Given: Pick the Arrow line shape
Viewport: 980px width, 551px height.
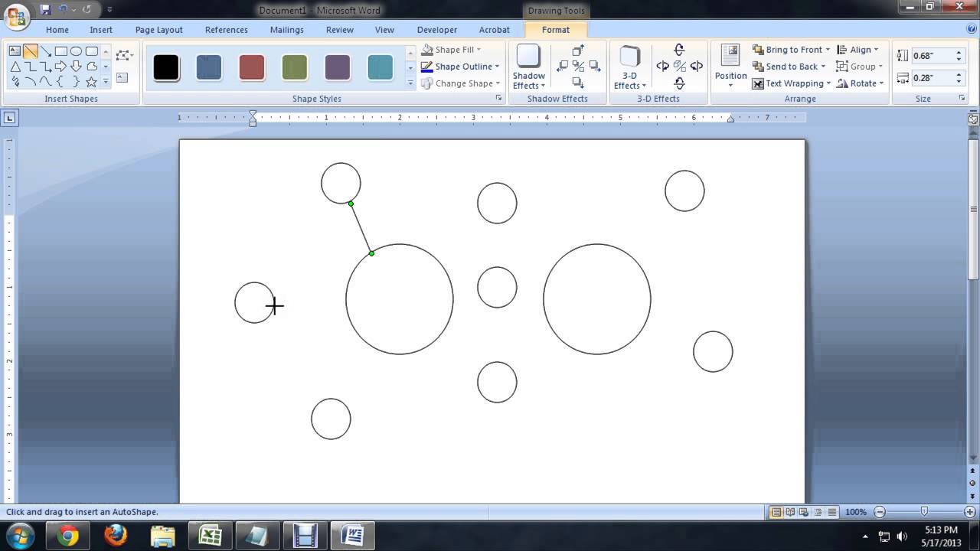Looking at the screenshot, I should click(x=46, y=51).
